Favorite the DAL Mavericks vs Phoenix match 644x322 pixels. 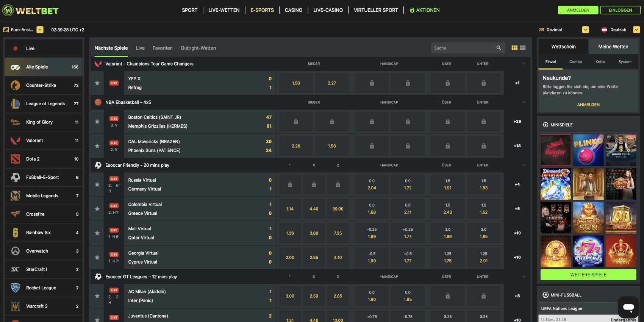pos(97,146)
